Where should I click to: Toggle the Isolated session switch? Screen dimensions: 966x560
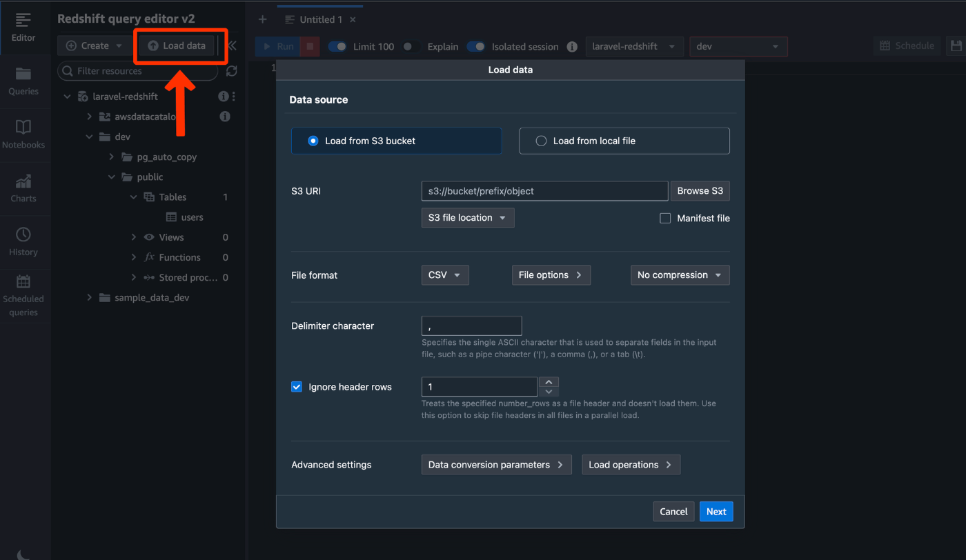tap(476, 46)
